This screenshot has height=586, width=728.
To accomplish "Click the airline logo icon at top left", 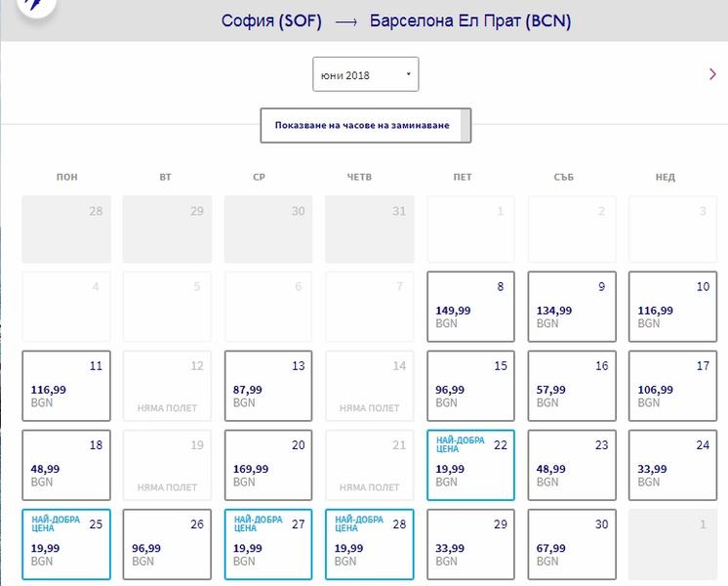I will (x=36, y=6).
